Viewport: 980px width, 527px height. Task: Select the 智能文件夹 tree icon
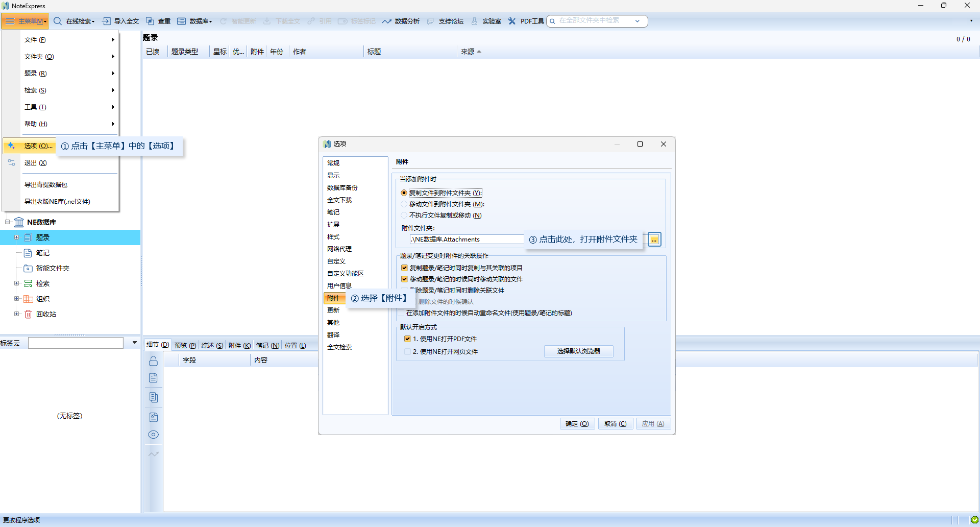pos(28,268)
